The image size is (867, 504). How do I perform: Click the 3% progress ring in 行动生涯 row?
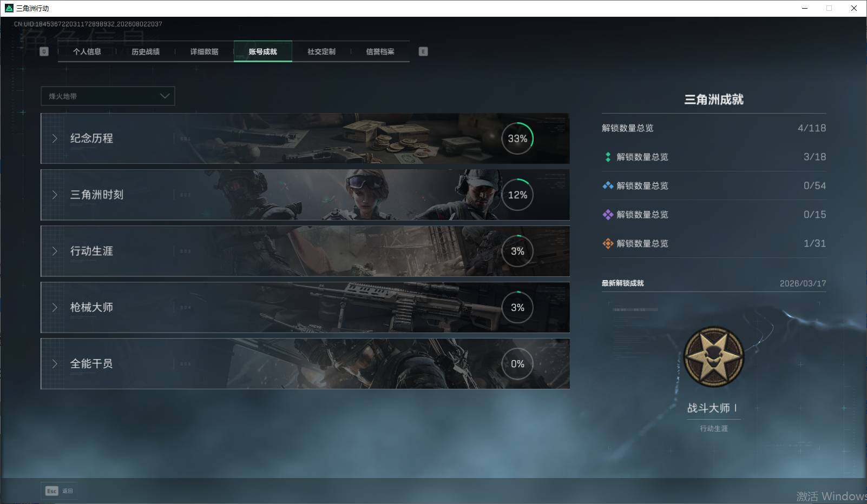517,251
